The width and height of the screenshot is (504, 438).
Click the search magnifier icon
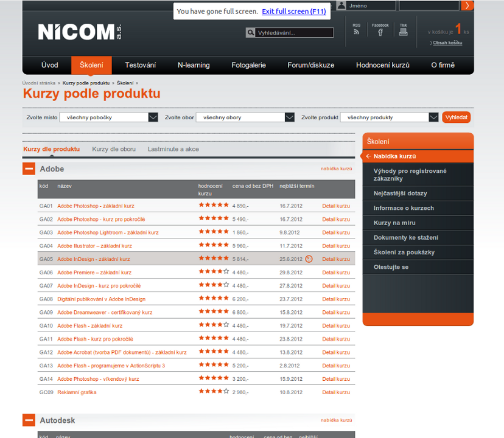click(x=250, y=32)
